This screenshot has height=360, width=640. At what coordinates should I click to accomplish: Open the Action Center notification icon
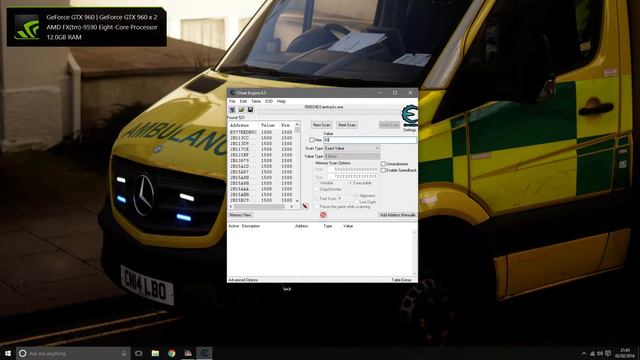[608, 353]
